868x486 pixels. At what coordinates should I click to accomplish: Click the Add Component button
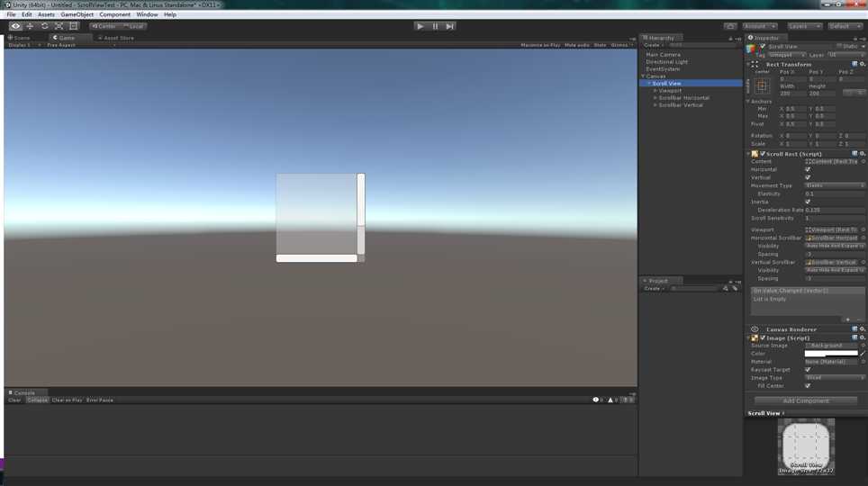[x=806, y=400]
